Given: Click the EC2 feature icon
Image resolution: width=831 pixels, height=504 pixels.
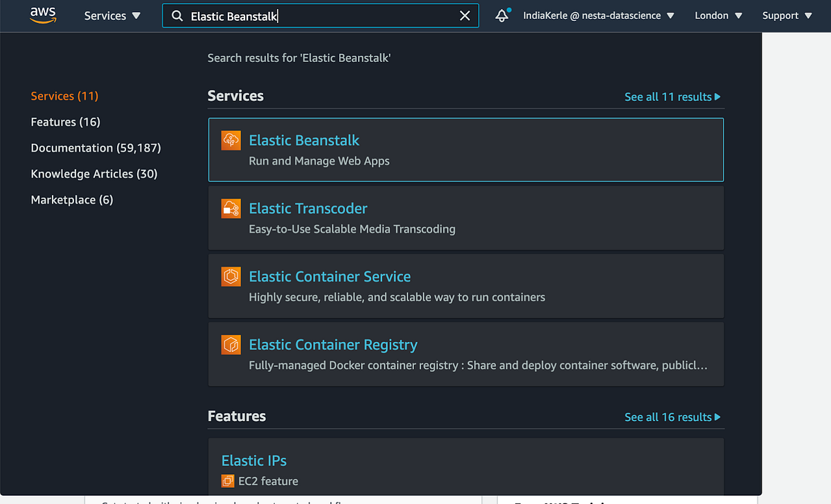Looking at the screenshot, I should coord(228,480).
